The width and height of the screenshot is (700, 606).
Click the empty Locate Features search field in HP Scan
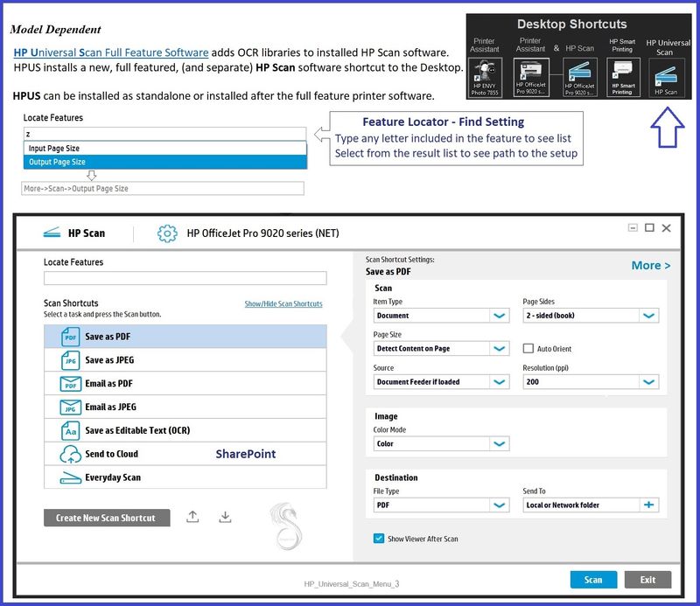click(185, 278)
